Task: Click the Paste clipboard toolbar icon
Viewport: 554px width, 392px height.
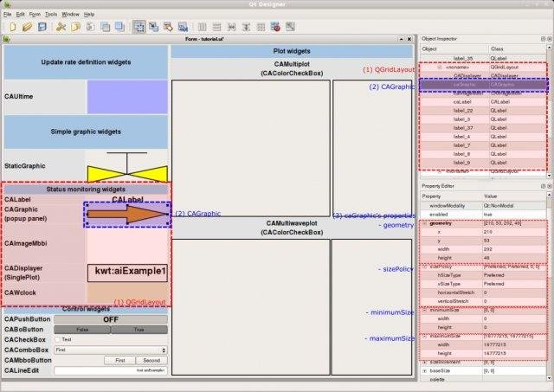Action: pos(90,27)
